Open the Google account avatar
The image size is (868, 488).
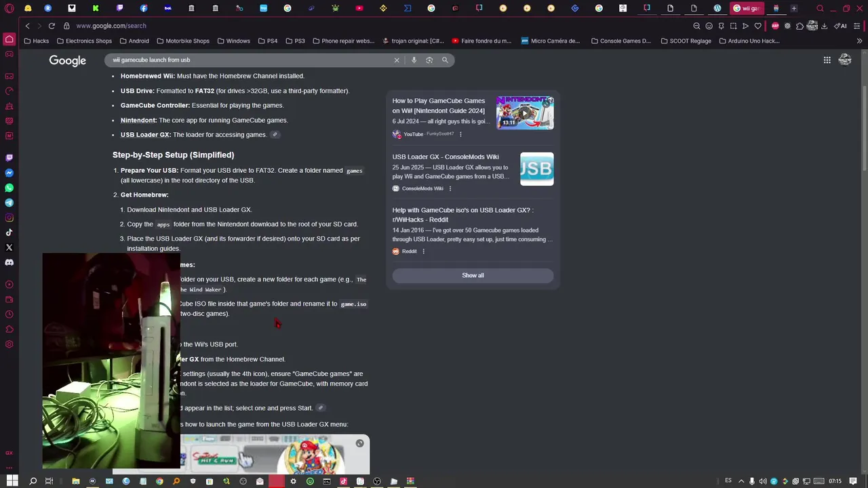click(x=845, y=60)
